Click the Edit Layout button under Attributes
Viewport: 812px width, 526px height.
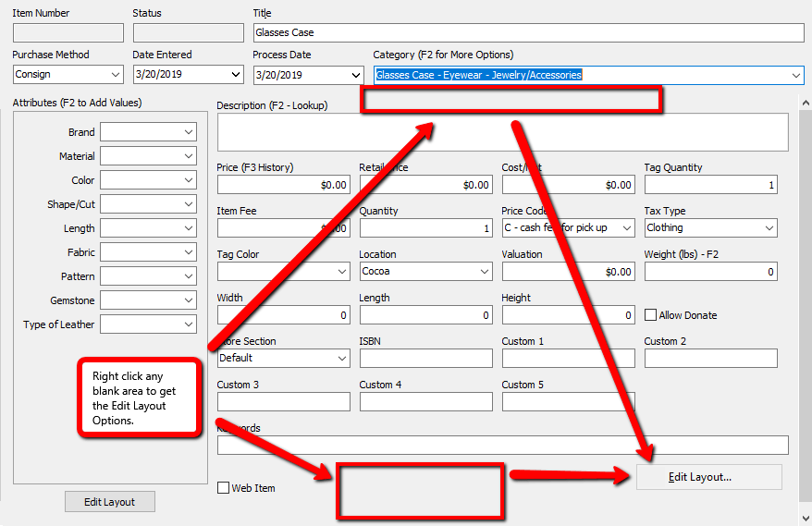coord(110,502)
